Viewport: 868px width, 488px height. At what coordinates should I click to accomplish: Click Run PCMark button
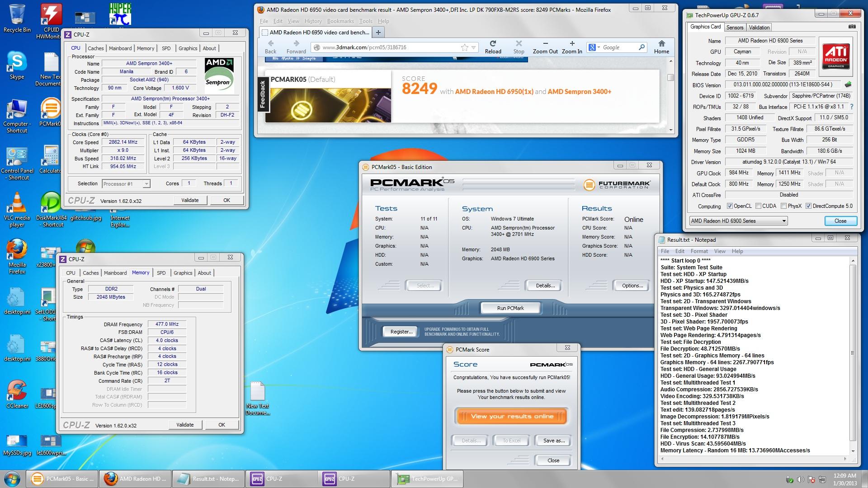[510, 308]
